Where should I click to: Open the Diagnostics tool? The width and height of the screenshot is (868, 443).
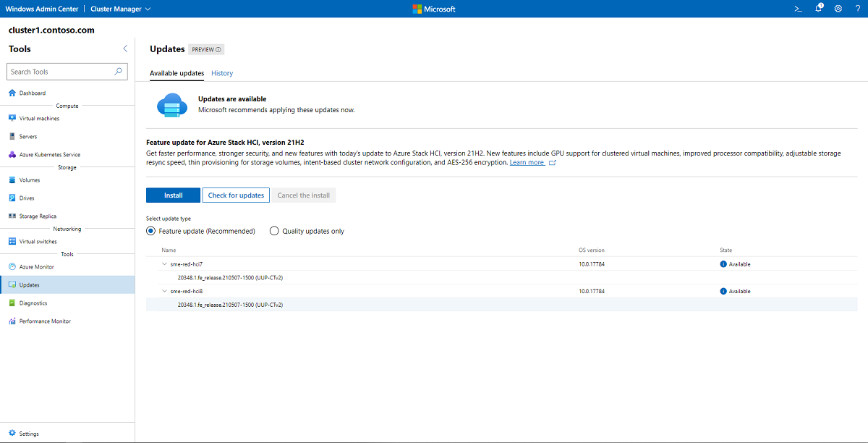tap(35, 303)
